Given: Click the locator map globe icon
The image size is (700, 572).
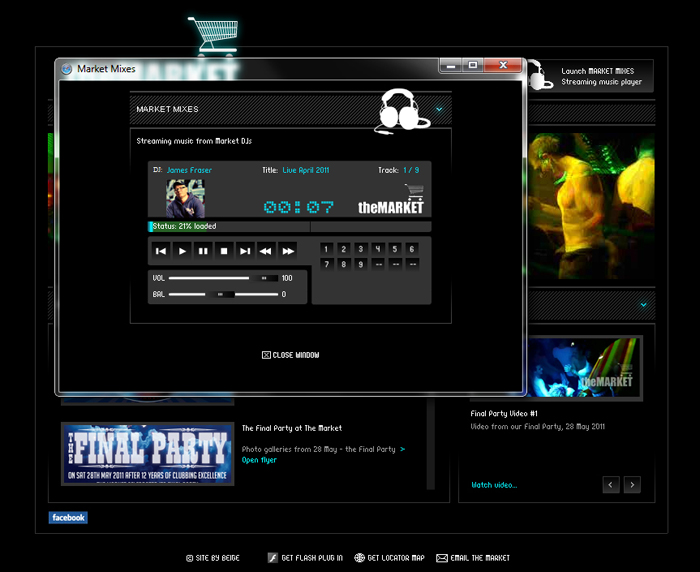Looking at the screenshot, I should point(359,558).
